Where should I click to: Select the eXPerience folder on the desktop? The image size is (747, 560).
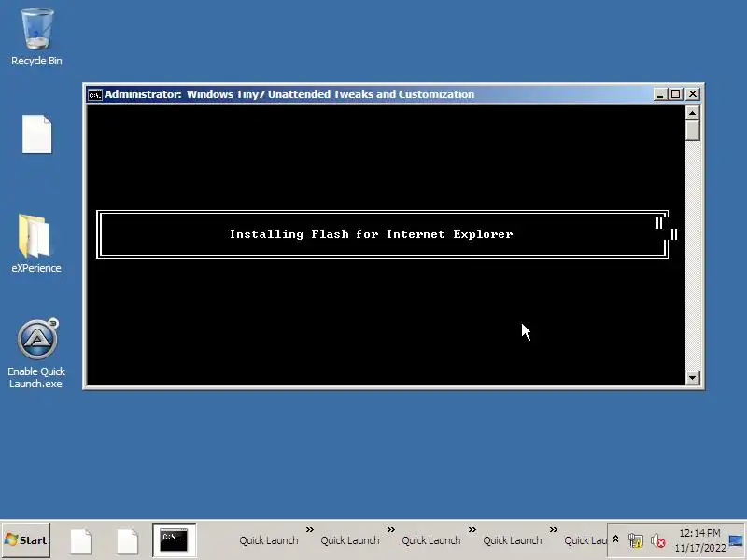coord(36,243)
